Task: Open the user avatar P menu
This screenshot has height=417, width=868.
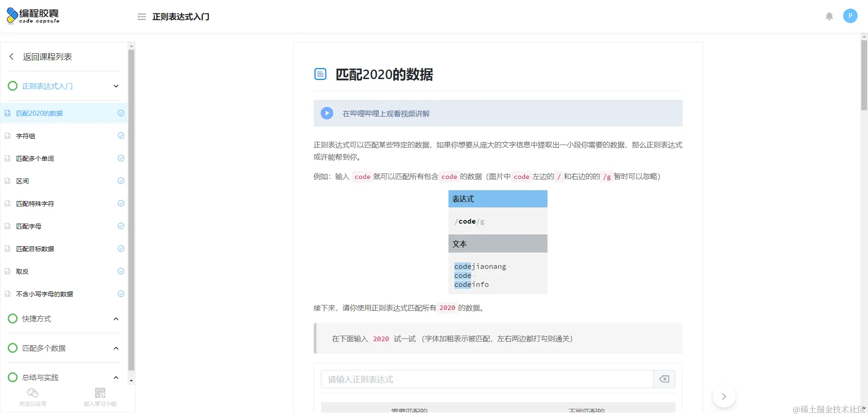Action: (x=850, y=16)
